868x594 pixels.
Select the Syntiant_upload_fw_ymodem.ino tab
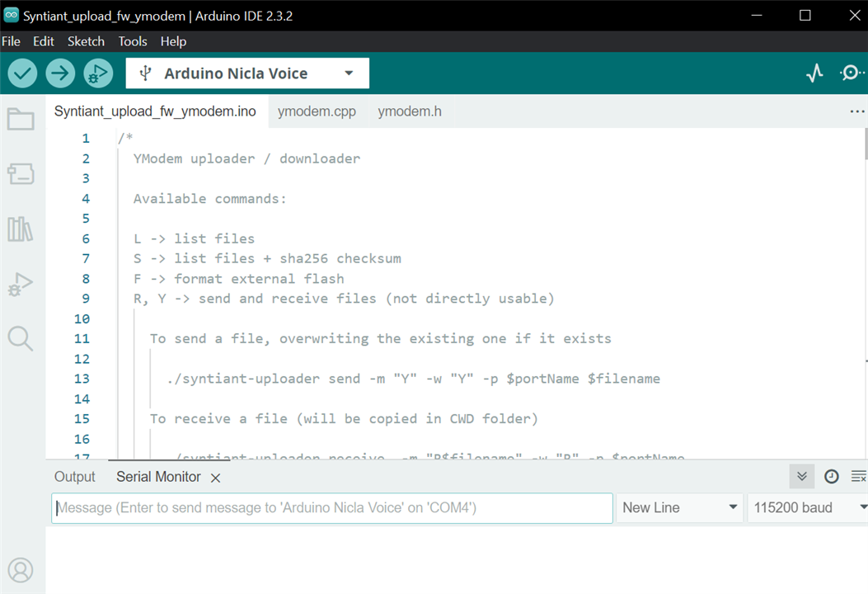tap(156, 111)
